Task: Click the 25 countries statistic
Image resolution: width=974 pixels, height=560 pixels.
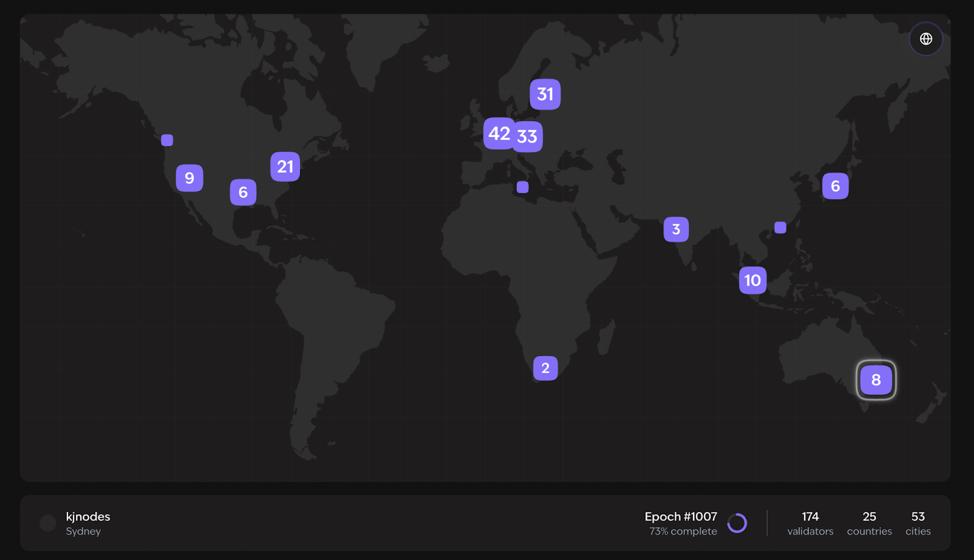Action: coord(869,523)
